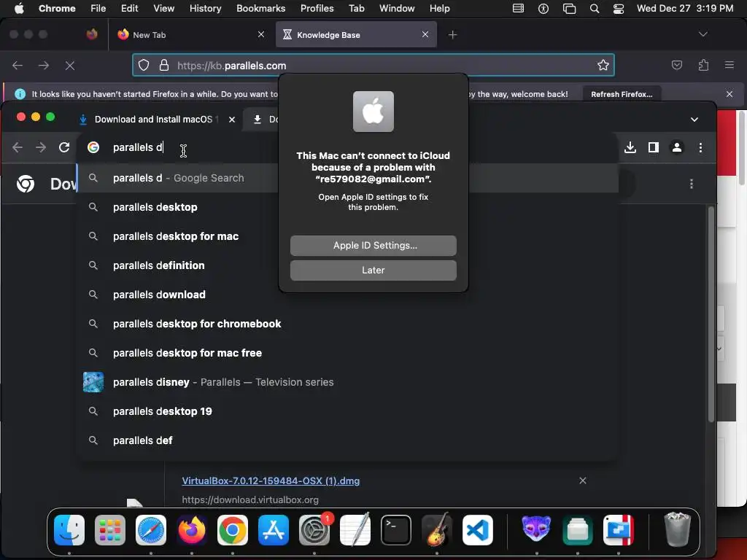Open TextEdit from the dock
The width and height of the screenshot is (747, 560).
click(355, 529)
